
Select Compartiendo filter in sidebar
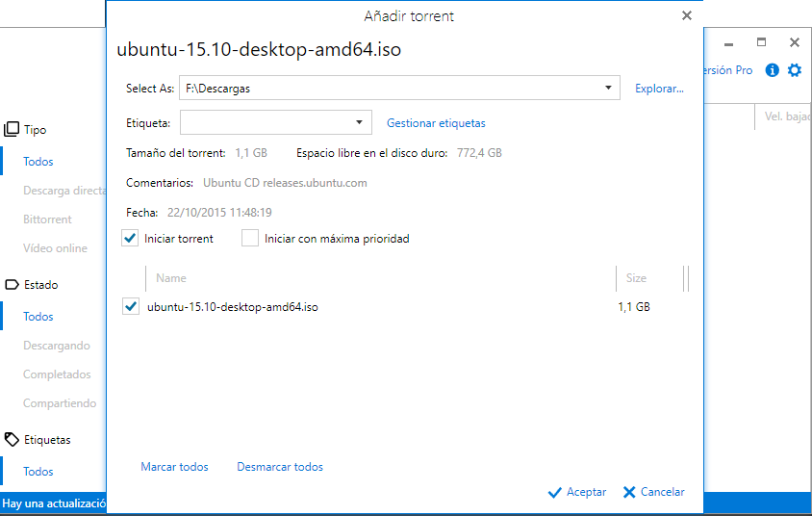(60, 403)
